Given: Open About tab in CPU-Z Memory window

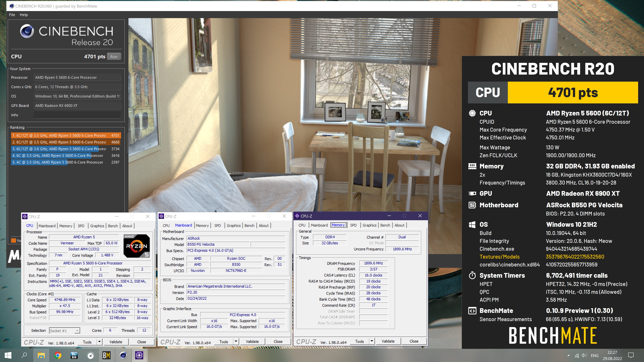Looking at the screenshot, I should point(399,225).
